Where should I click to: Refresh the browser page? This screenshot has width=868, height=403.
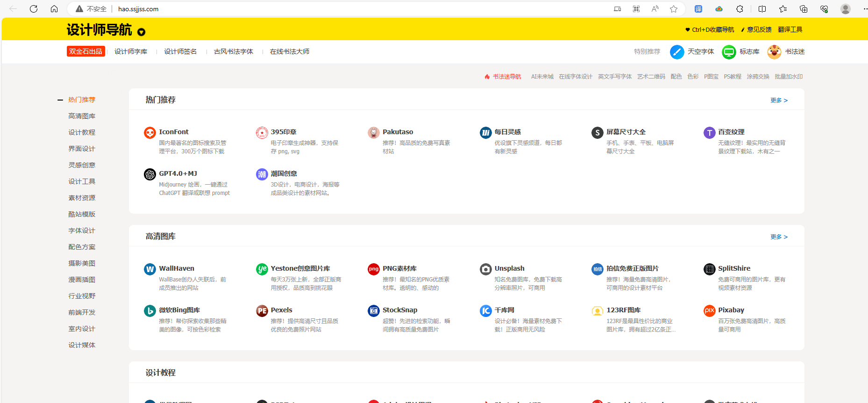tap(34, 9)
